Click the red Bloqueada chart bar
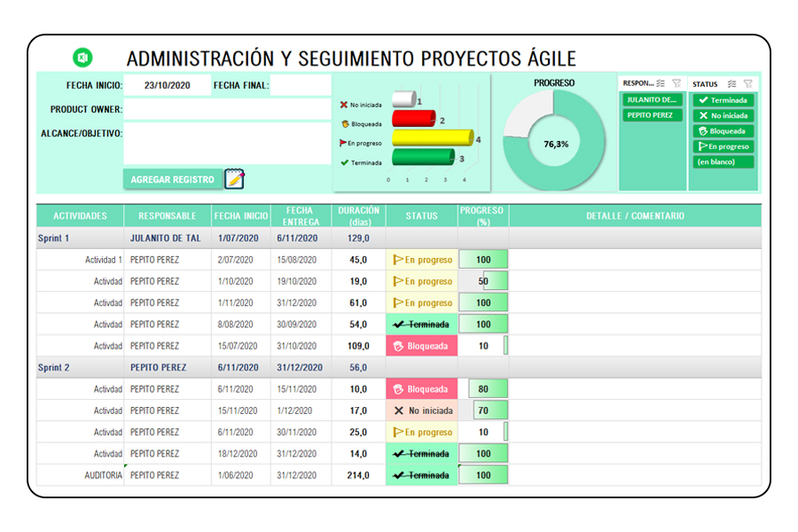The width and height of the screenshot is (798, 532). 414,118
